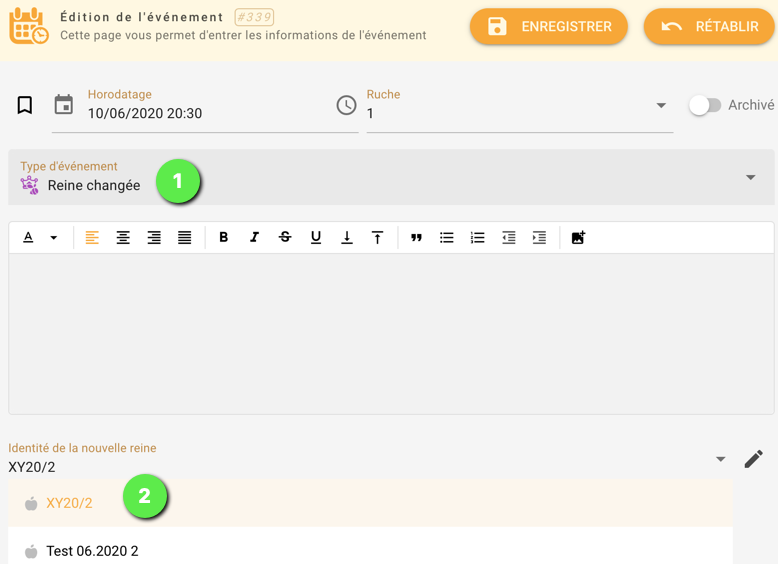
Task: Collapse the Identité de la nouvelle reine dropdown
Action: 720,460
